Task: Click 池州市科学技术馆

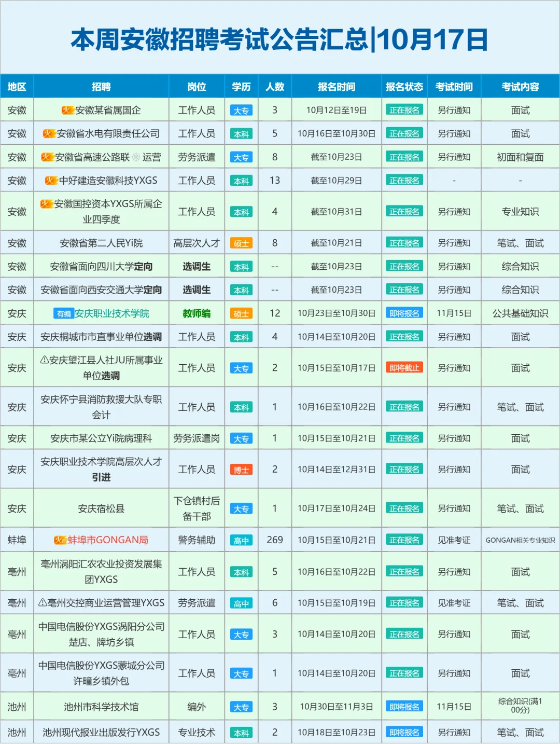Action: point(101,707)
